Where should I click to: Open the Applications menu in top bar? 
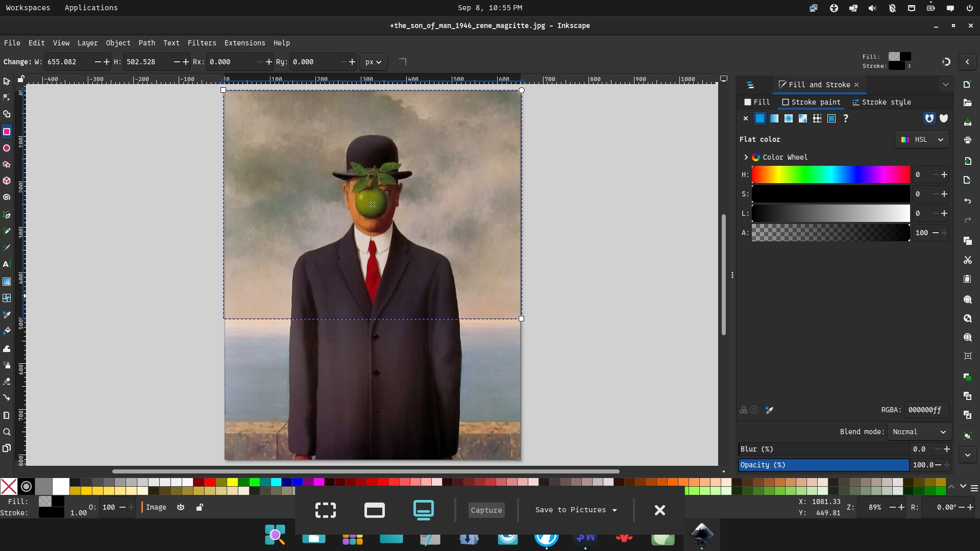pos(91,8)
